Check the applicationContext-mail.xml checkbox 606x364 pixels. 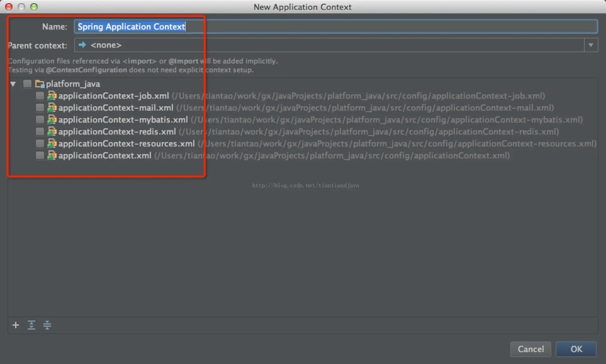[40, 108]
